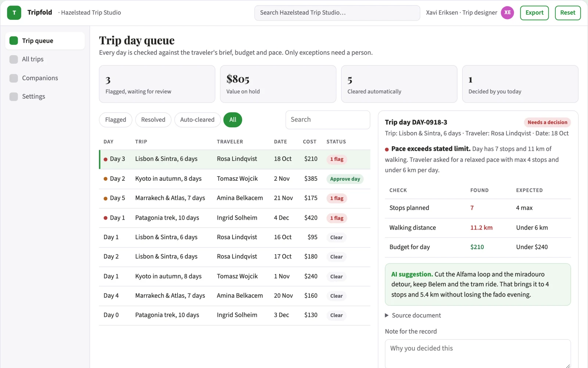Expand the Source document disclosure

pos(413,315)
